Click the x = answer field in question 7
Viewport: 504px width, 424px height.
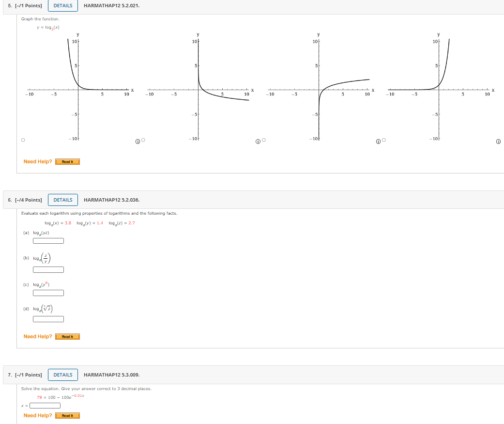45,406
